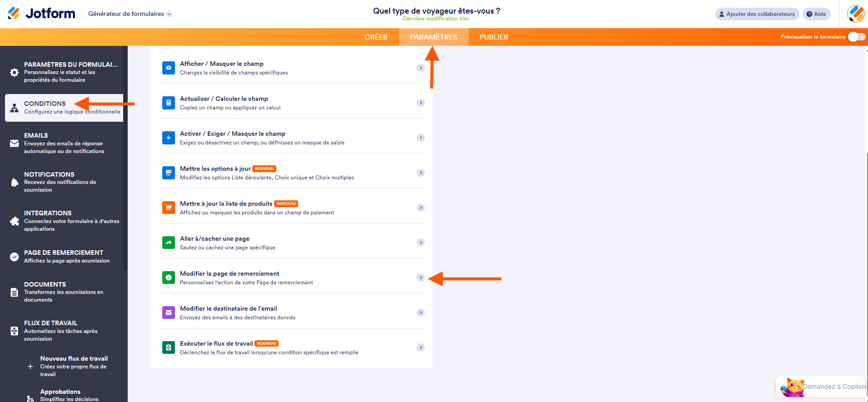Open Aller à/cacher une page condition
Image resolution: width=868 pixels, height=402 pixels.
[x=291, y=243]
